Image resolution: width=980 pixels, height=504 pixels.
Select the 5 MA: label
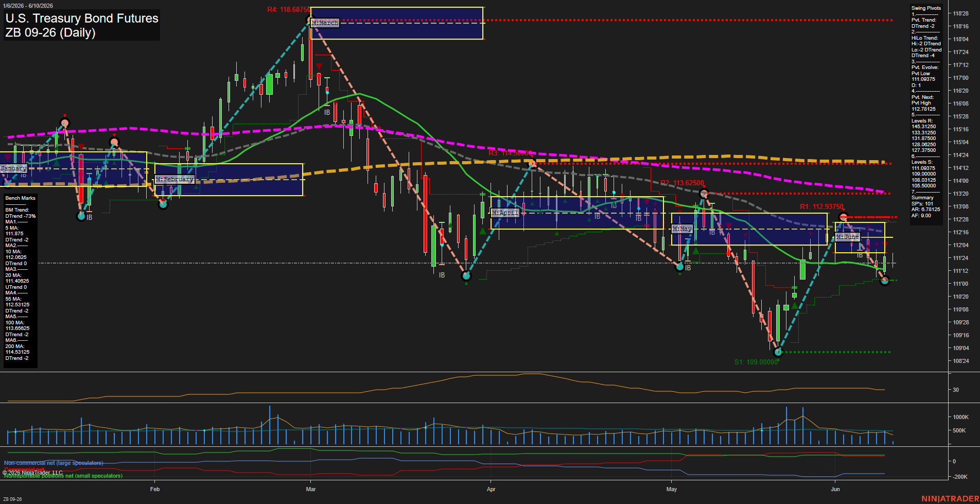tap(12, 228)
